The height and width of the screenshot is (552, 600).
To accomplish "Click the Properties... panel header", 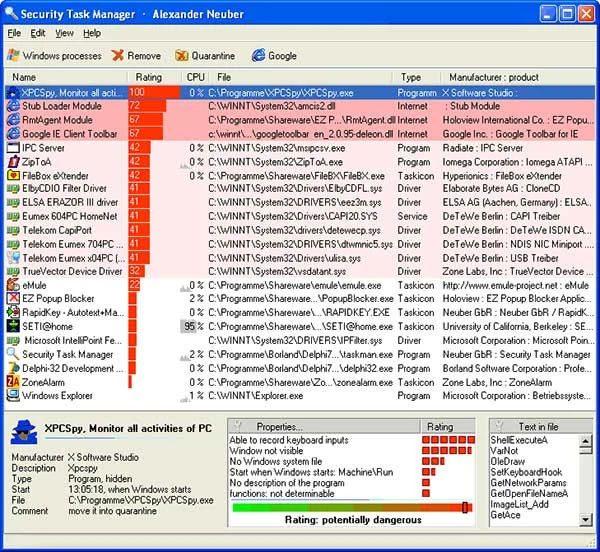I will click(x=324, y=427).
